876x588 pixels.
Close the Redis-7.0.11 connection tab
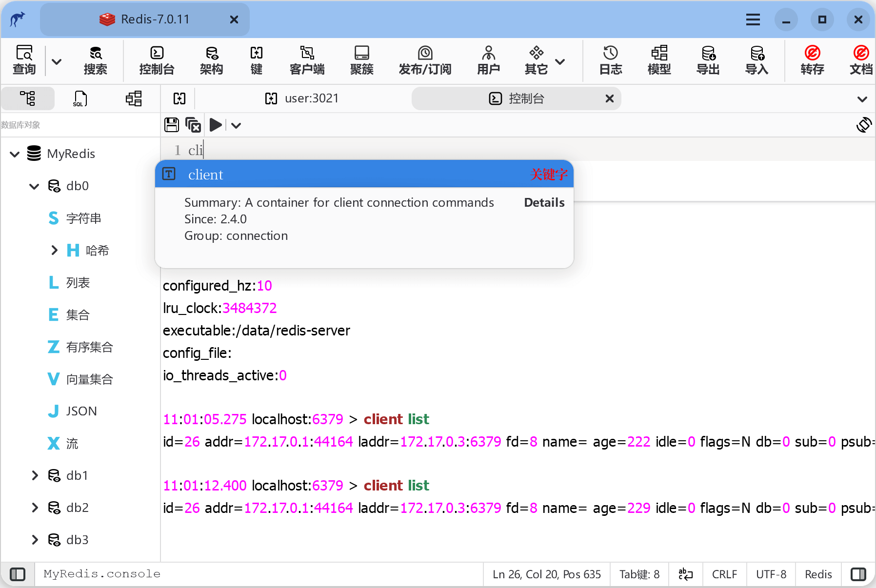(234, 20)
